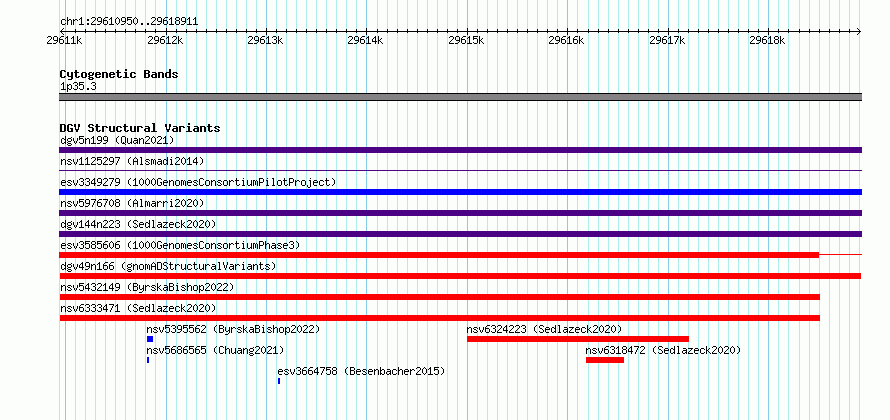Viewport: 890px width, 420px height.
Task: Click the dgv5n199 (Quan2021) variant bar
Action: tap(460, 150)
